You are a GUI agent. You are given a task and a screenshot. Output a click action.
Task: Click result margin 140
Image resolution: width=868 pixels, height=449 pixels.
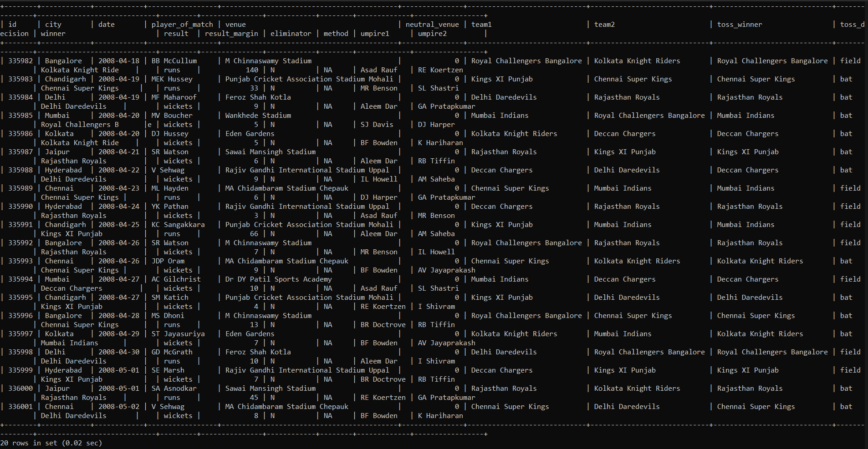(252, 70)
